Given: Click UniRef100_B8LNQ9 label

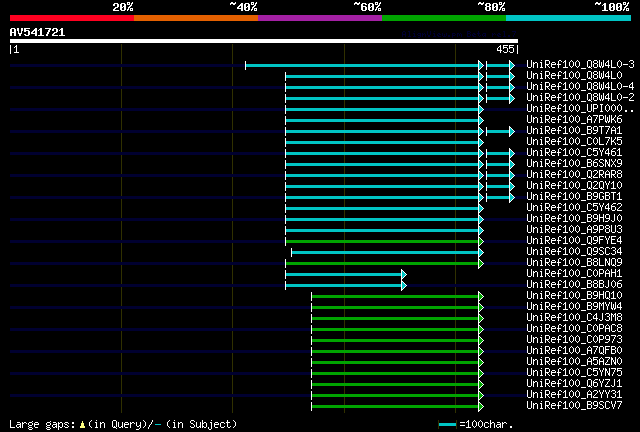Looking at the screenshot, I should (x=574, y=263).
